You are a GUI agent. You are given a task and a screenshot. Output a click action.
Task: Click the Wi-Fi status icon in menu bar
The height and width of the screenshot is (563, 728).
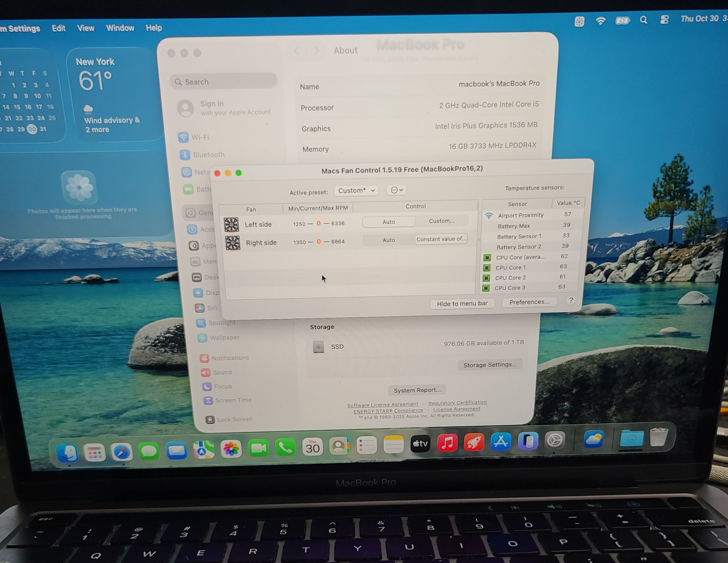point(601,21)
